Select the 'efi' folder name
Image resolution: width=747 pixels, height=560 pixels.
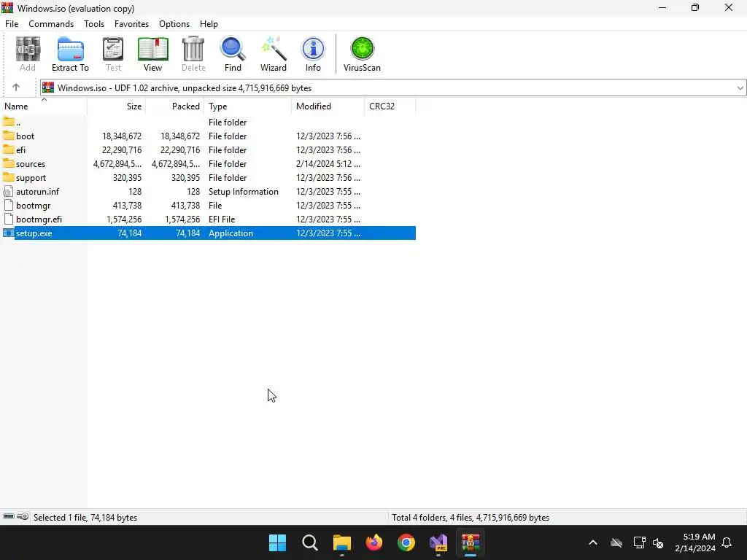(x=21, y=150)
